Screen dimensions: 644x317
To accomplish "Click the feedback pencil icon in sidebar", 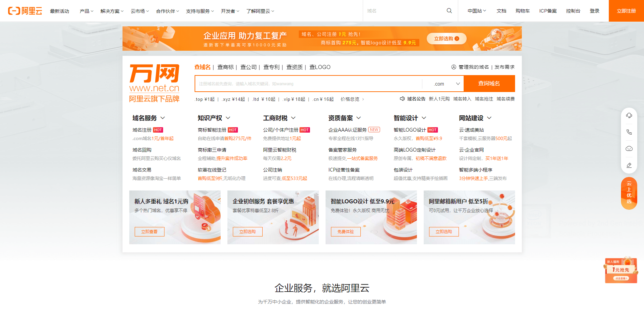I will [x=629, y=165].
